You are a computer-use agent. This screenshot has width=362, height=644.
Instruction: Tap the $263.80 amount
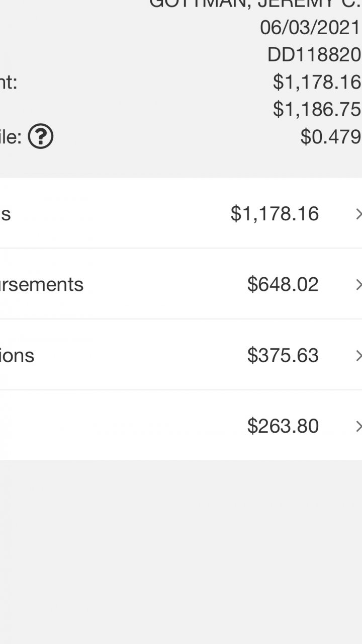pyautogui.click(x=283, y=427)
